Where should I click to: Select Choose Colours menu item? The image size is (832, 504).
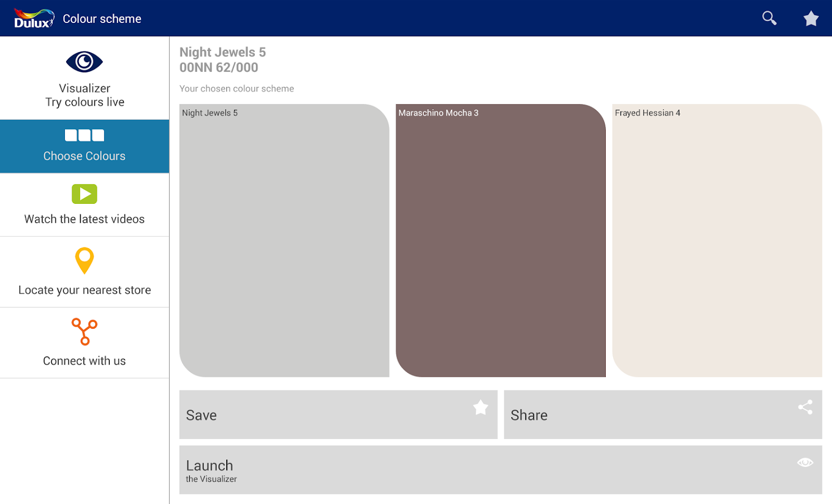[85, 146]
